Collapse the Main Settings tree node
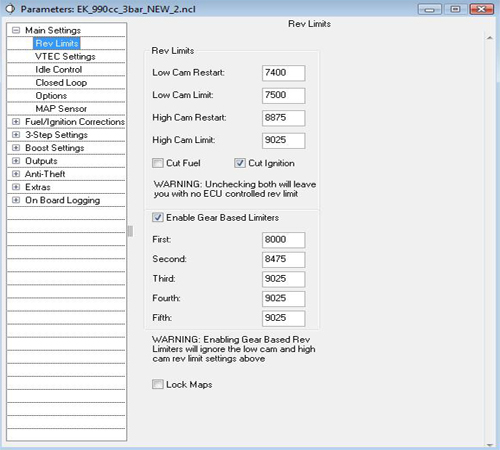This screenshot has height=450, width=500. coord(16,30)
